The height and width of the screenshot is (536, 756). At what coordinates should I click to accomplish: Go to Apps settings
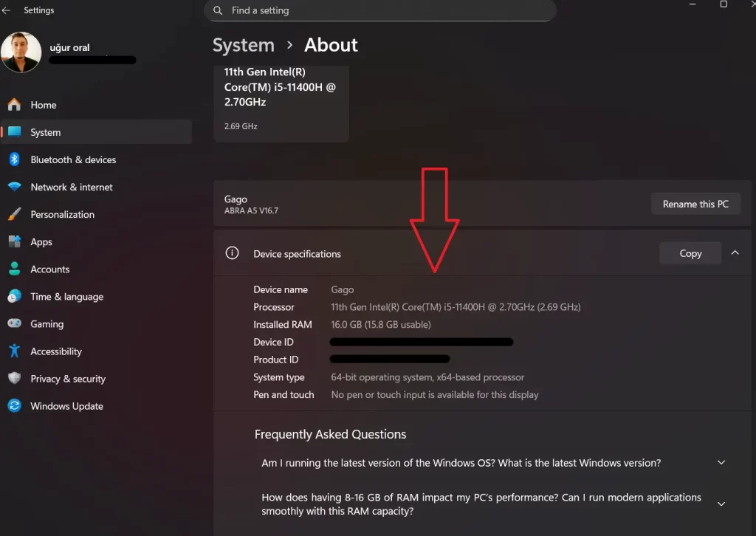[41, 241]
